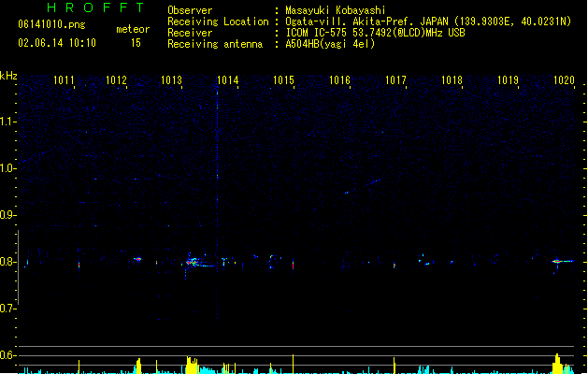Image resolution: width=588 pixels, height=374 pixels.
Task: Click the Receiving Location label
Action: point(218,22)
